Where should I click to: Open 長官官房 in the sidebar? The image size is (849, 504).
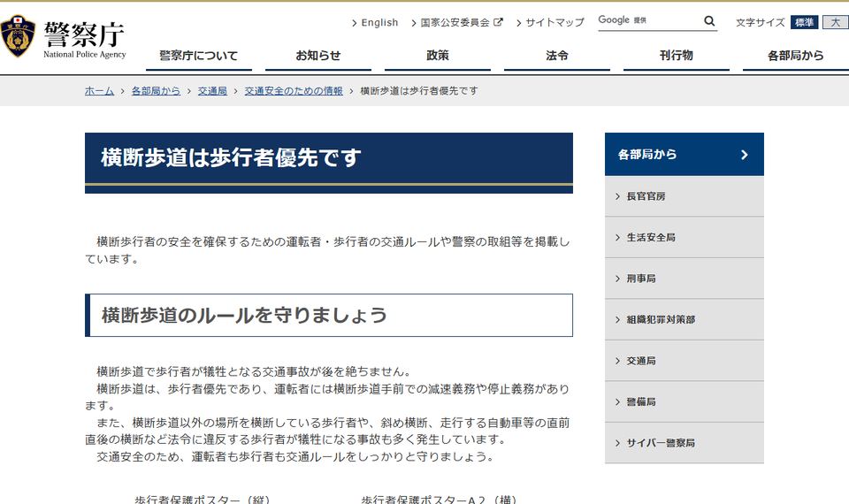click(x=685, y=196)
